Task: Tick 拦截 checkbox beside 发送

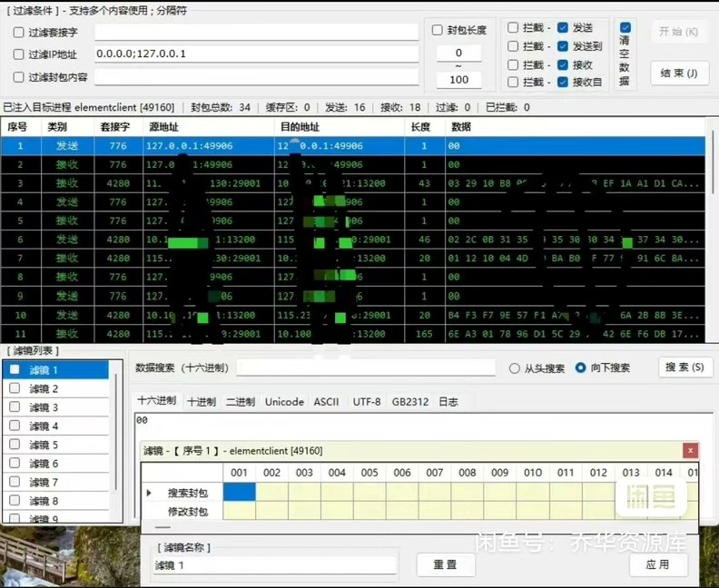Action: pos(513,27)
